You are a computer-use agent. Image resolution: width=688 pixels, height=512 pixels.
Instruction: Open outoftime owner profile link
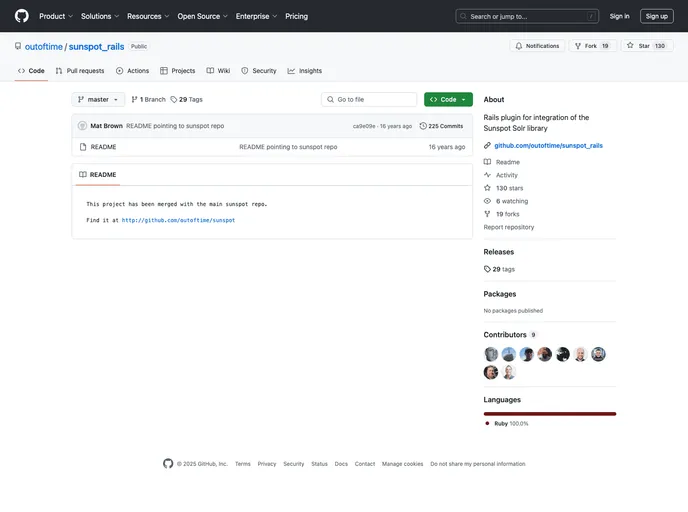(43, 47)
